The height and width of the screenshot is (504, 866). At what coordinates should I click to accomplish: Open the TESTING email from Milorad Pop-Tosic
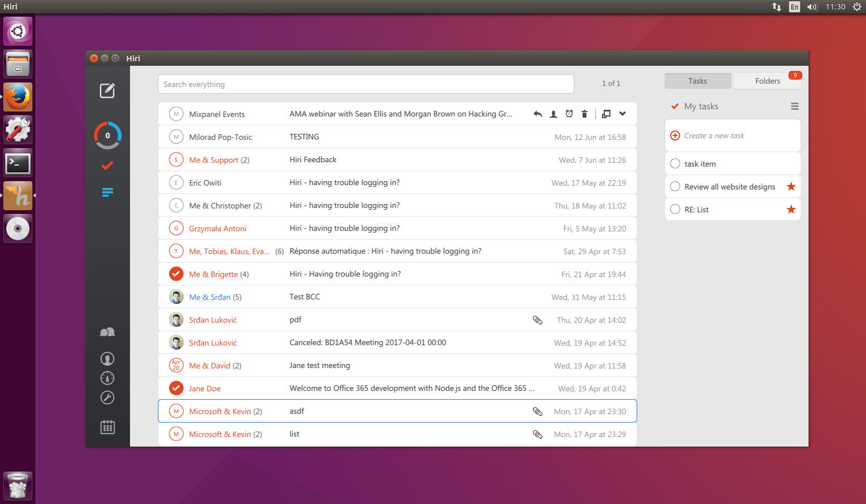(x=397, y=137)
